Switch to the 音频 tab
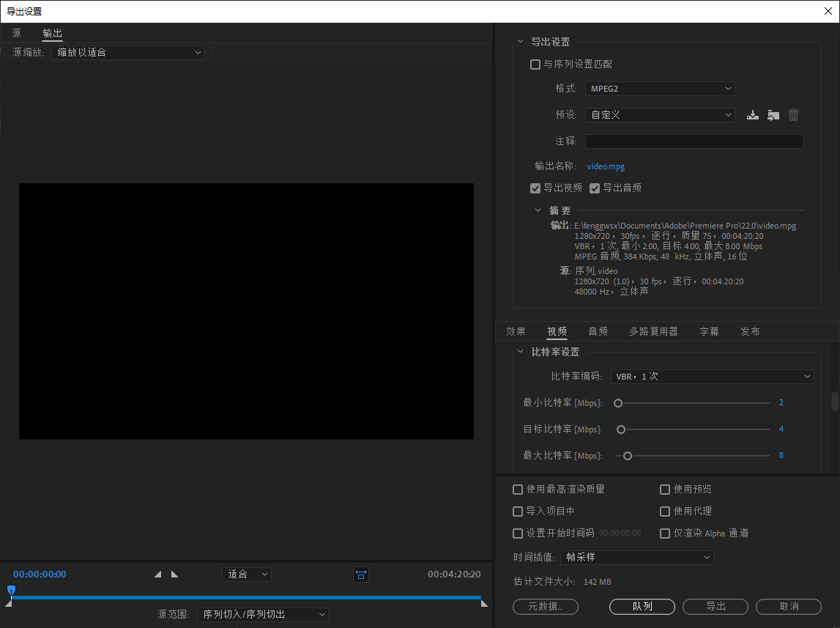This screenshot has height=628, width=840. click(x=598, y=331)
